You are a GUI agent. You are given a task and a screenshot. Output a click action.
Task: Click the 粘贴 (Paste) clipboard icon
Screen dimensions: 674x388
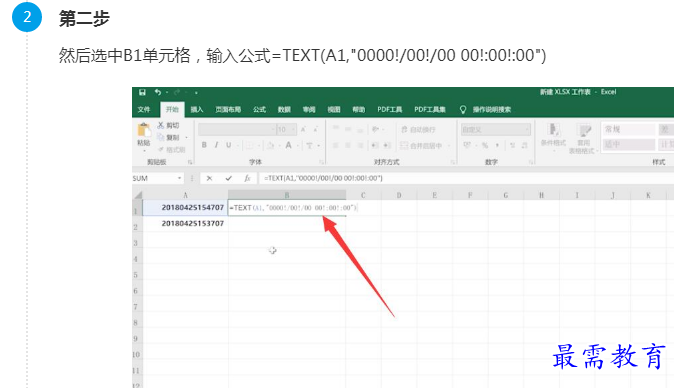point(144,130)
